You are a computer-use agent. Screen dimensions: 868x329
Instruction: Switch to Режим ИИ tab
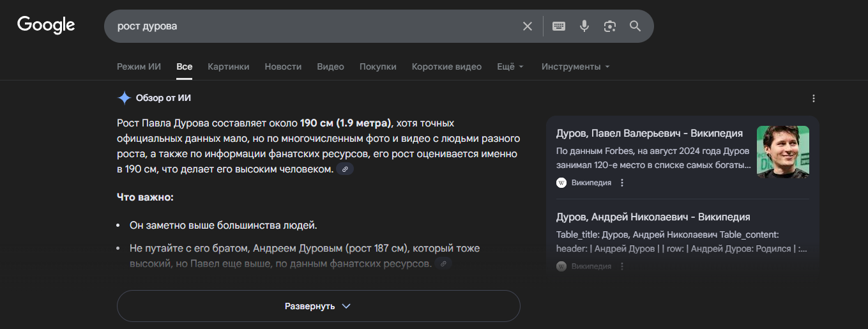point(139,66)
